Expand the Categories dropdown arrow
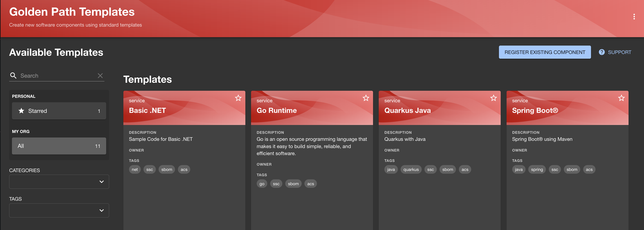Viewport: 644px width, 230px height. coord(101,182)
